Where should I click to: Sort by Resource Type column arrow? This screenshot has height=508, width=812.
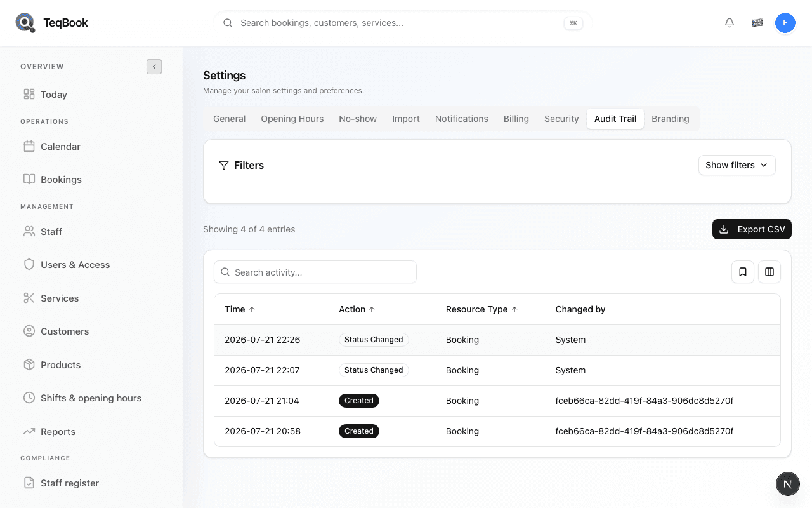[514, 309]
